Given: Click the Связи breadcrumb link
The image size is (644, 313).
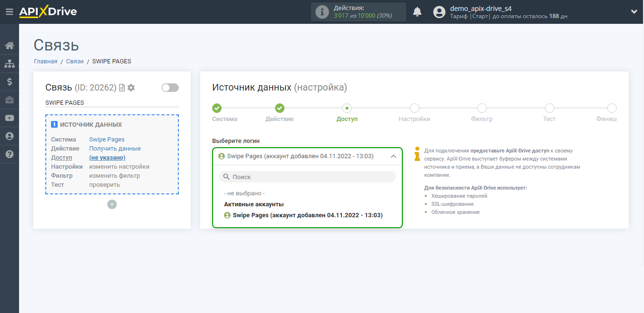Looking at the screenshot, I should coord(75,61).
